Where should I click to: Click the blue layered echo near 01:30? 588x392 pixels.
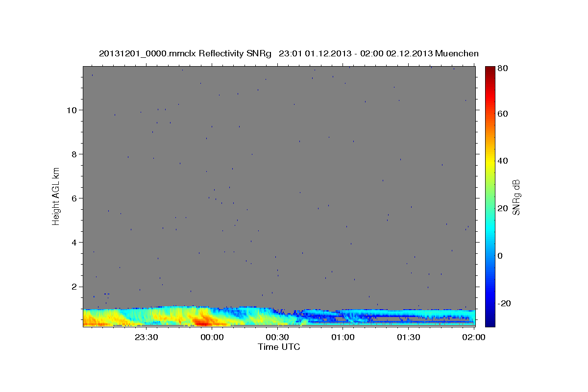pyautogui.click(x=409, y=316)
